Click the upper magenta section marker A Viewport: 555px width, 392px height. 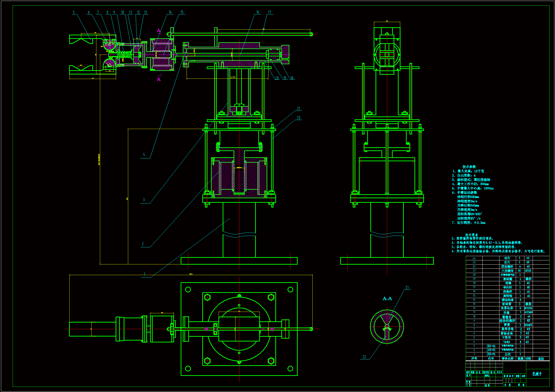159,30
